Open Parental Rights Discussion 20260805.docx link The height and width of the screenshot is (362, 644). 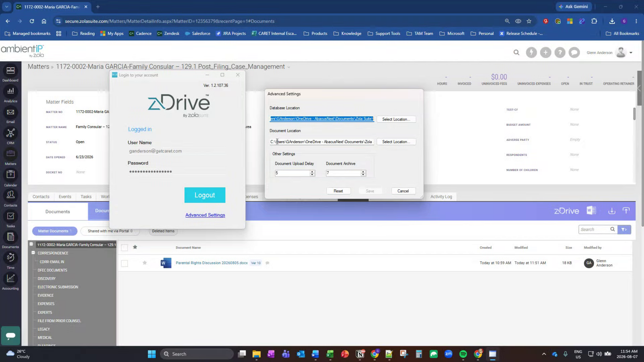pyautogui.click(x=212, y=263)
